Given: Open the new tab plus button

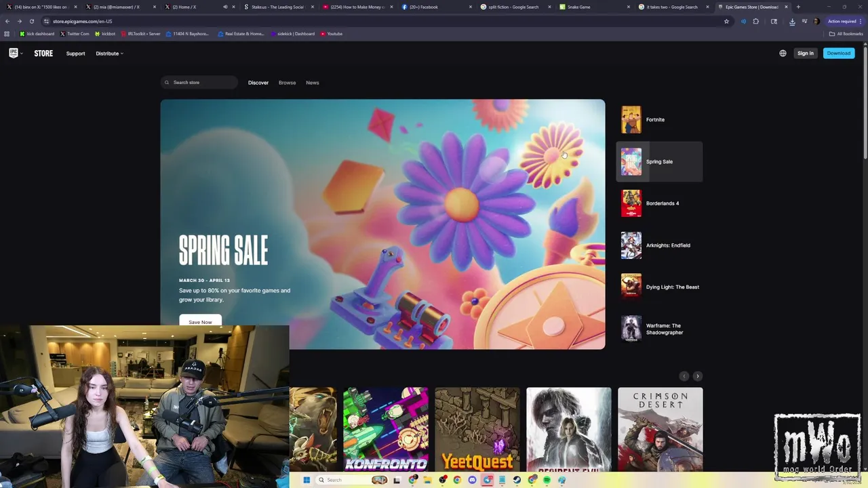Looking at the screenshot, I should point(798,7).
